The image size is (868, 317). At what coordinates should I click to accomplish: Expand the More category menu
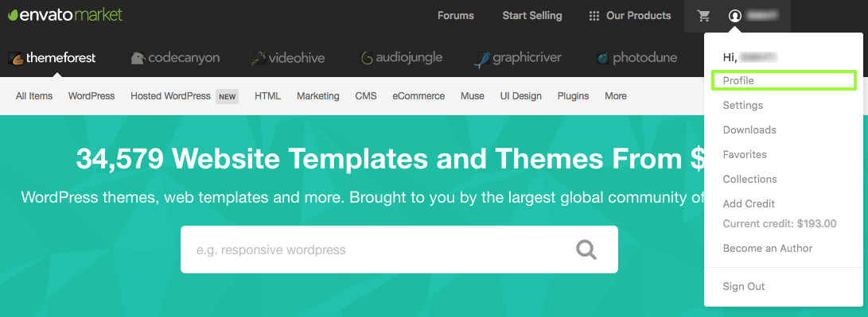616,96
